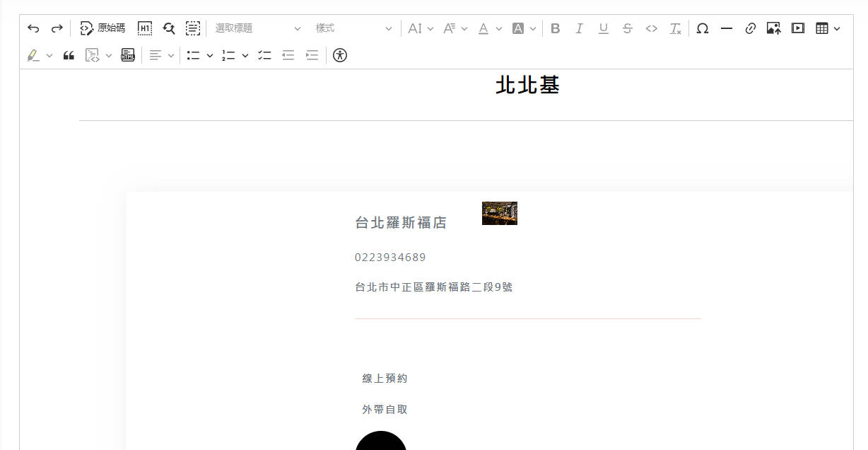Toggle the block quote button
This screenshot has width=868, height=450.
pos(69,55)
